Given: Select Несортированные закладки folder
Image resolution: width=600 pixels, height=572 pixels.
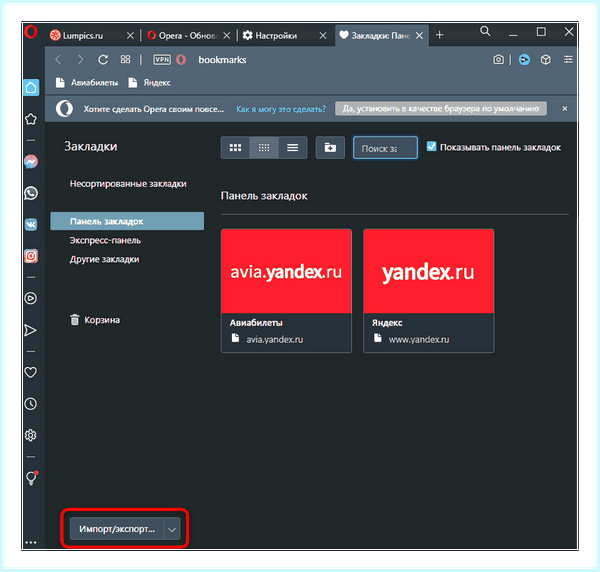Looking at the screenshot, I should point(128,184).
